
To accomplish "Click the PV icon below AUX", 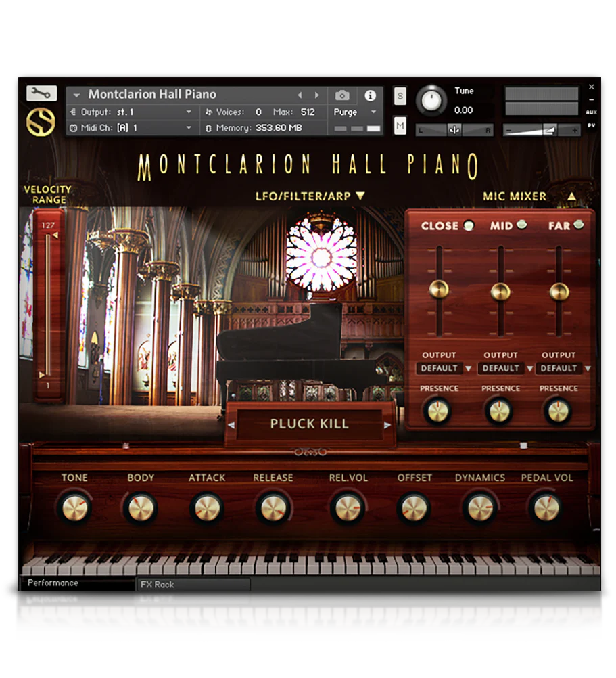I will 592,127.
